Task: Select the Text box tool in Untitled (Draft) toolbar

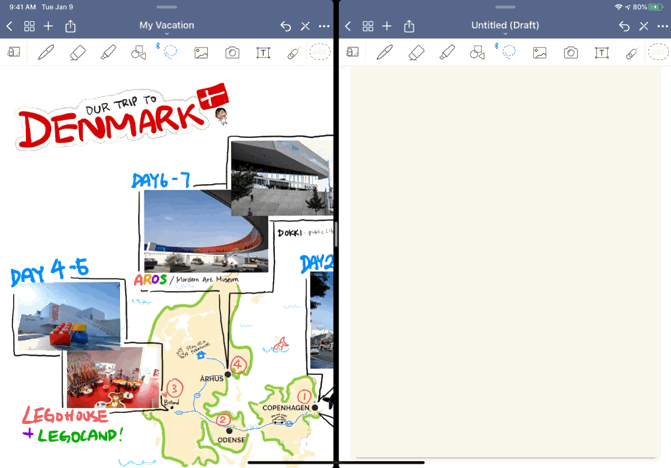Action: click(602, 53)
